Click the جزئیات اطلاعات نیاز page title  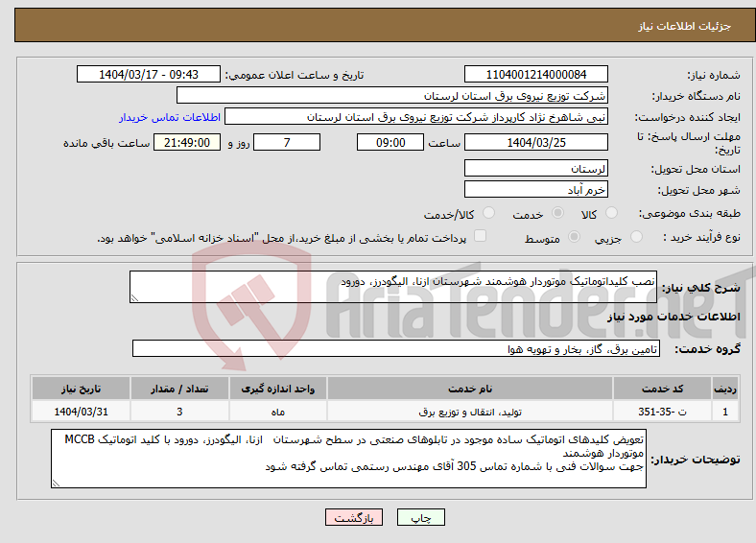685,26
